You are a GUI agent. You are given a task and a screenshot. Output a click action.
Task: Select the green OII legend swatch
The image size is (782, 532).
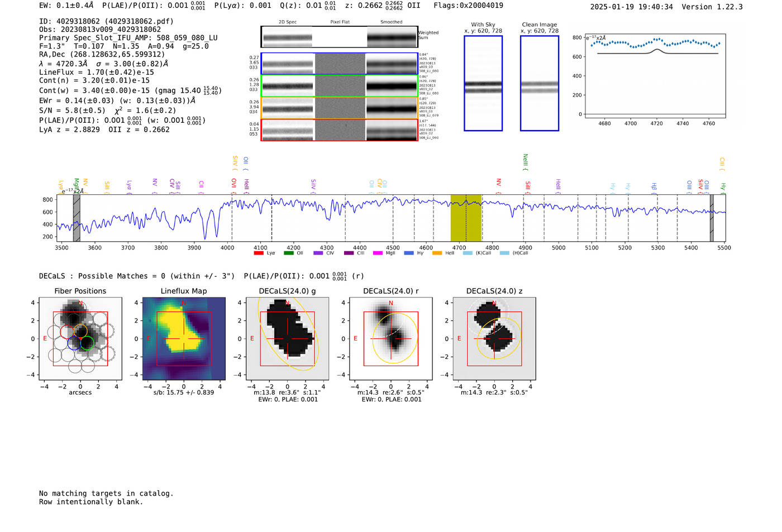289,253
